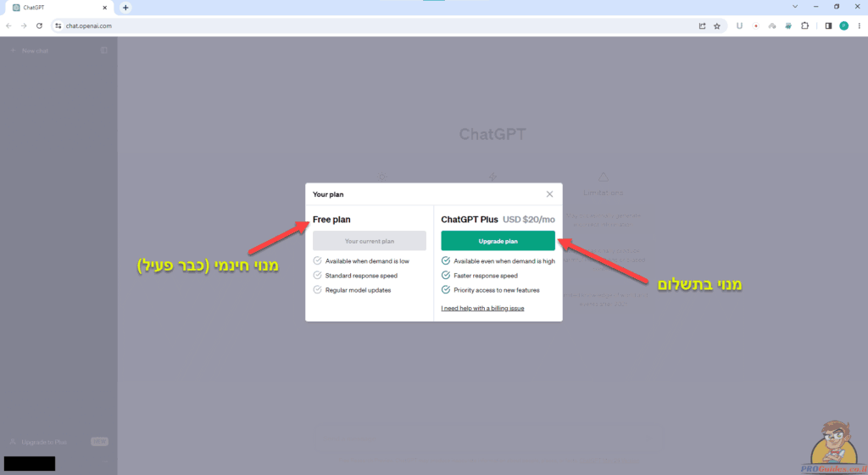Click the U extension icon
The height and width of the screenshot is (475, 868).
tap(739, 26)
